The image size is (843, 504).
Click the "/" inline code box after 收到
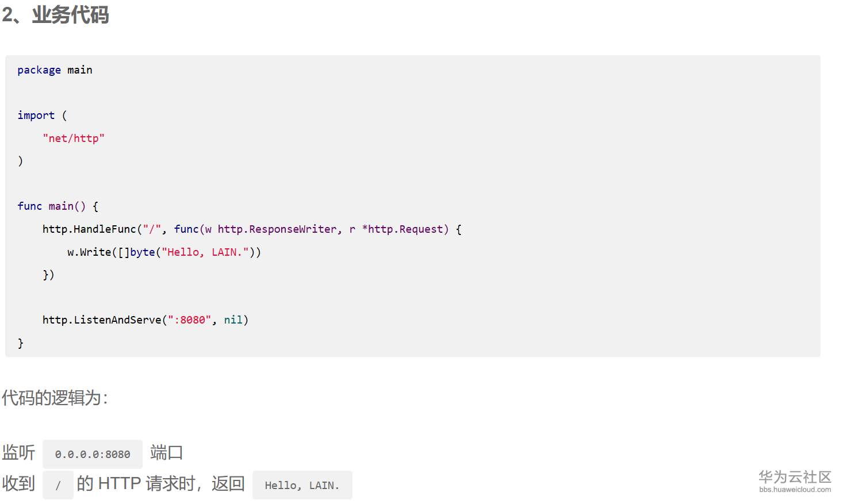click(58, 485)
